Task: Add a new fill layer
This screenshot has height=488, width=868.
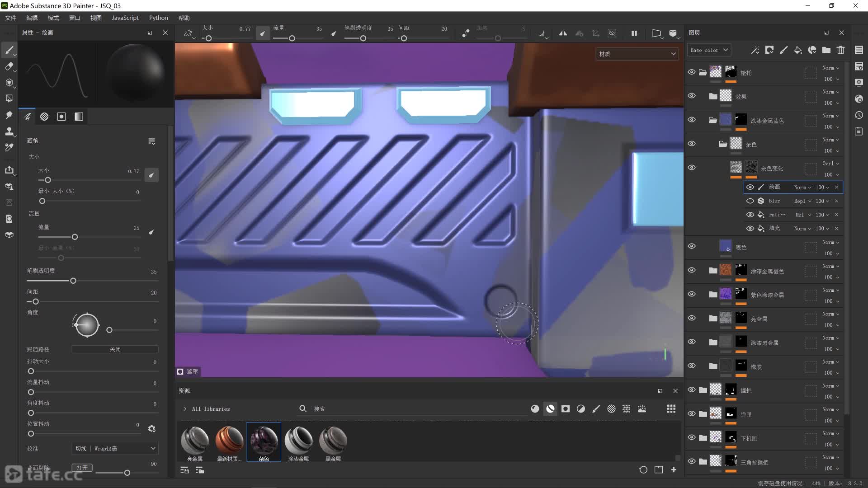Action: (798, 50)
